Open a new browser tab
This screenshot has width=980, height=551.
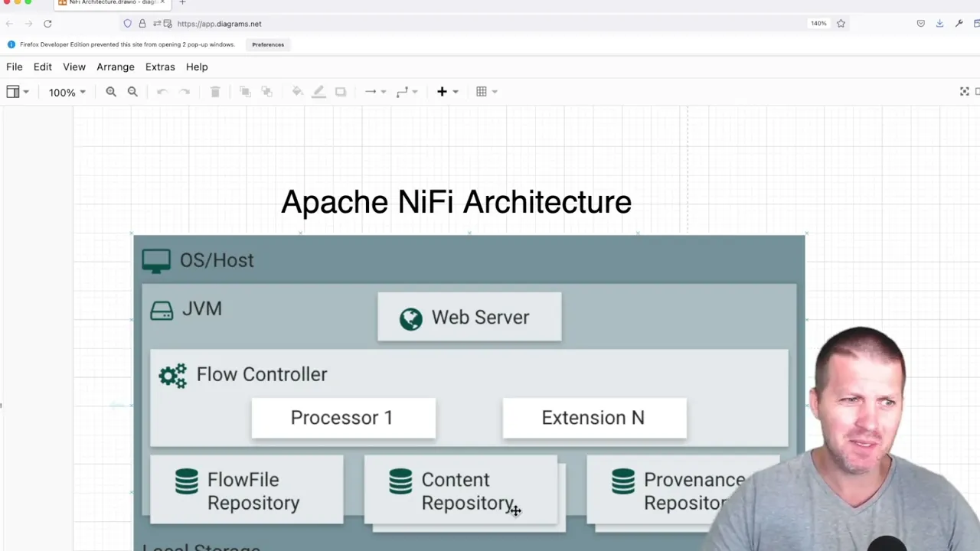click(x=182, y=2)
